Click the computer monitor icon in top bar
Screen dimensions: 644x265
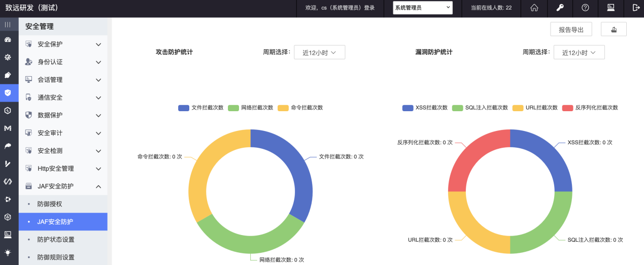pyautogui.click(x=611, y=8)
